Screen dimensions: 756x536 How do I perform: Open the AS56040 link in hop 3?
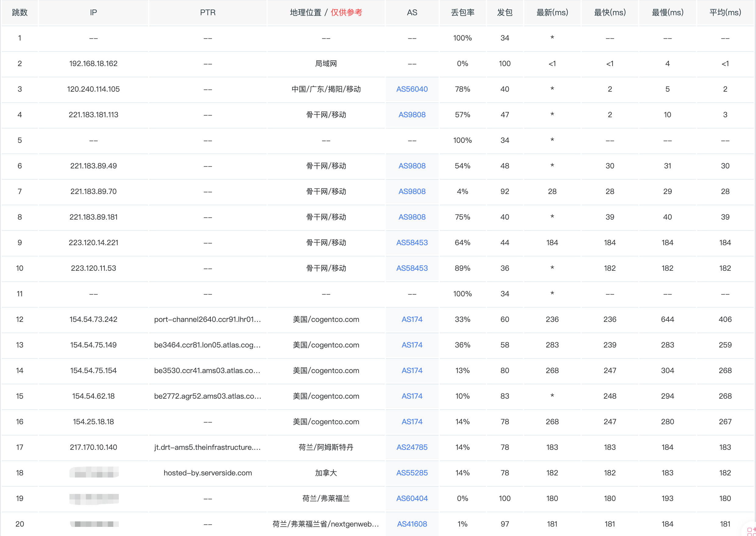coord(412,89)
